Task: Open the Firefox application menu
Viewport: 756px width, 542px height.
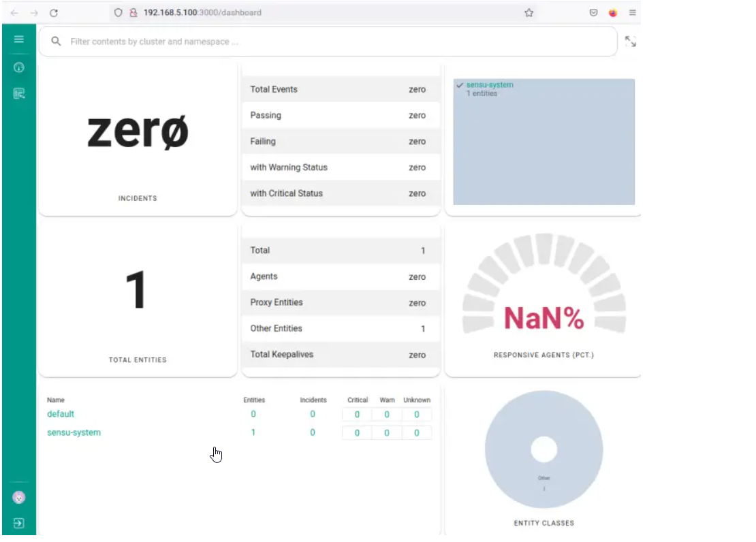Action: point(632,12)
